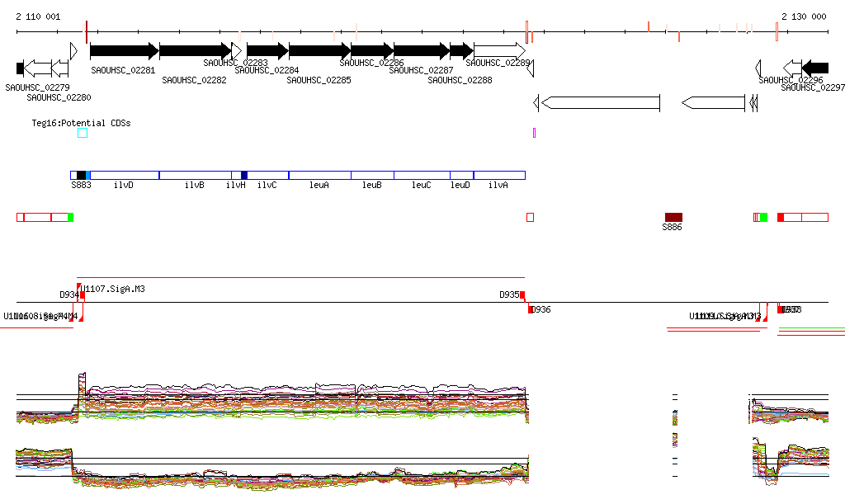The width and height of the screenshot is (845, 504).
Task: Select the dark blue ilvH operon block
Action: [244, 175]
